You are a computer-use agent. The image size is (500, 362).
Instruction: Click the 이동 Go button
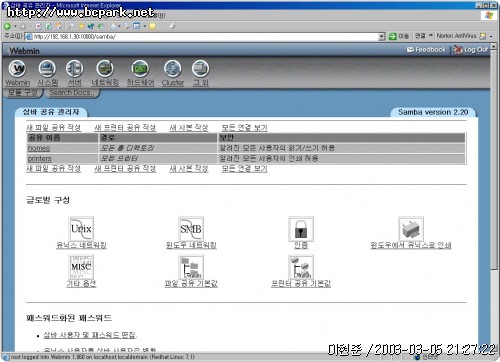coord(399,36)
